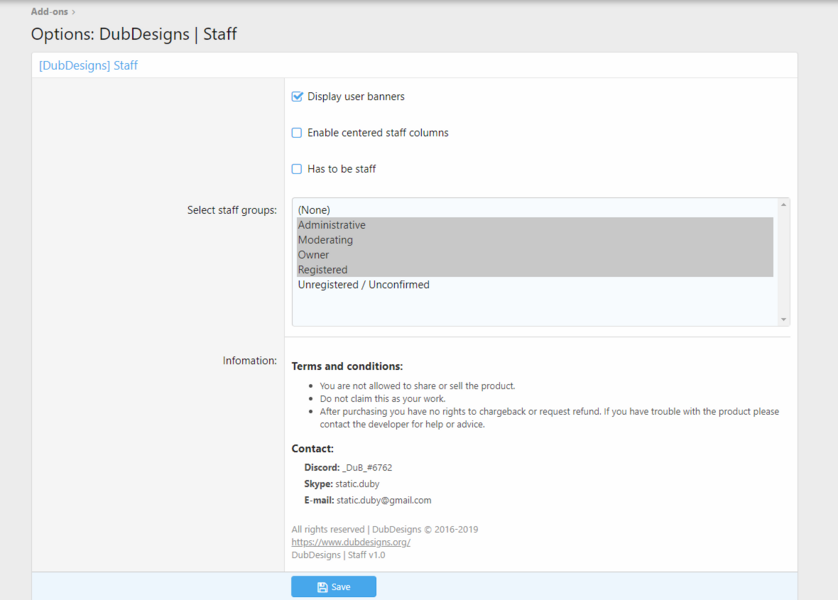This screenshot has height=600, width=838.
Task: Select Moderating in staff groups list
Action: (535, 240)
